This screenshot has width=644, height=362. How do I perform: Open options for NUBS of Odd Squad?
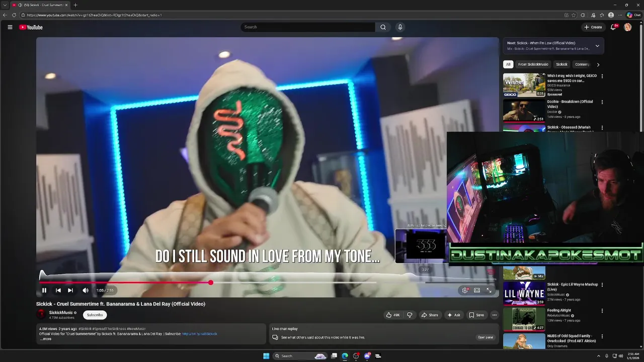tap(602, 336)
